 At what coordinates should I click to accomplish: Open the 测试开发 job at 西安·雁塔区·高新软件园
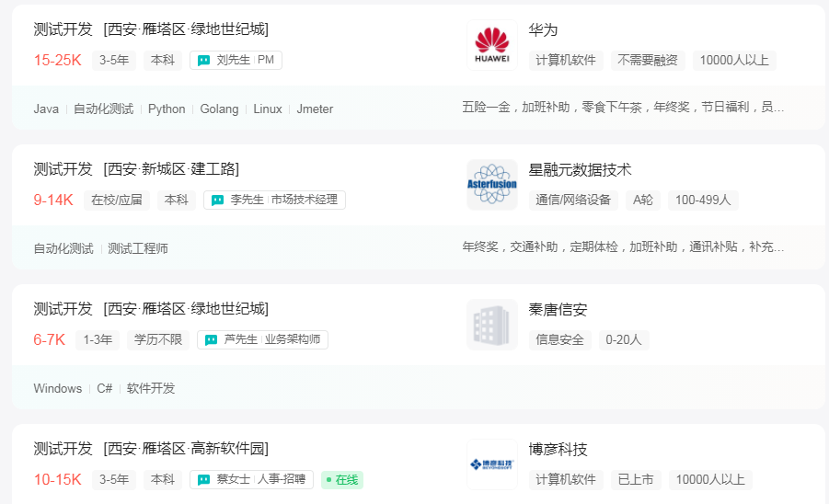click(151, 449)
